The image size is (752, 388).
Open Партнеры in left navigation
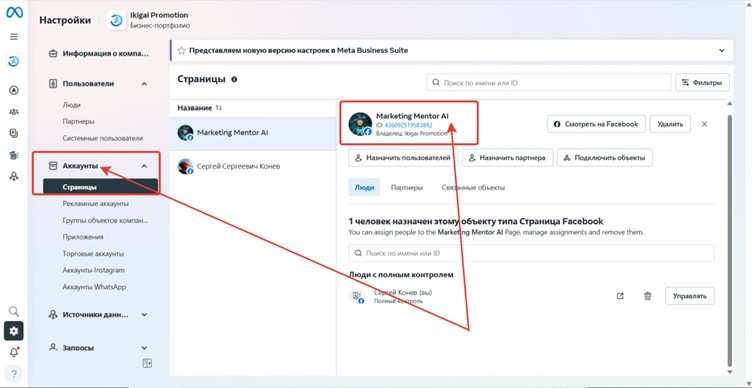tap(78, 121)
